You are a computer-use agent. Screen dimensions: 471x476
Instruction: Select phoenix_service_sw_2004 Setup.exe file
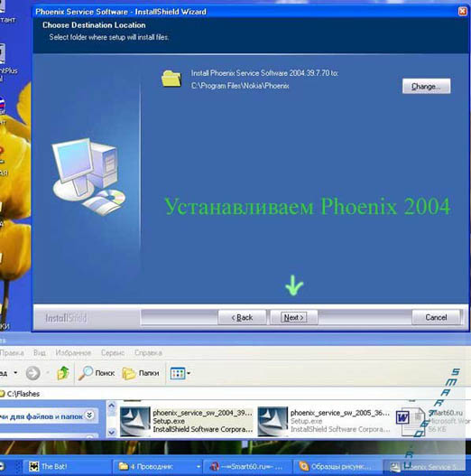click(x=187, y=421)
